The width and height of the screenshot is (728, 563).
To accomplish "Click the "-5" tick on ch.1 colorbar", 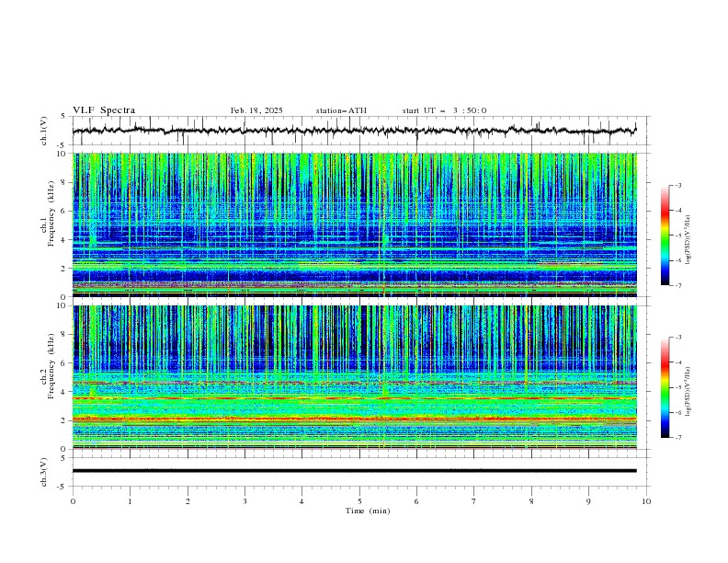I will (677, 236).
